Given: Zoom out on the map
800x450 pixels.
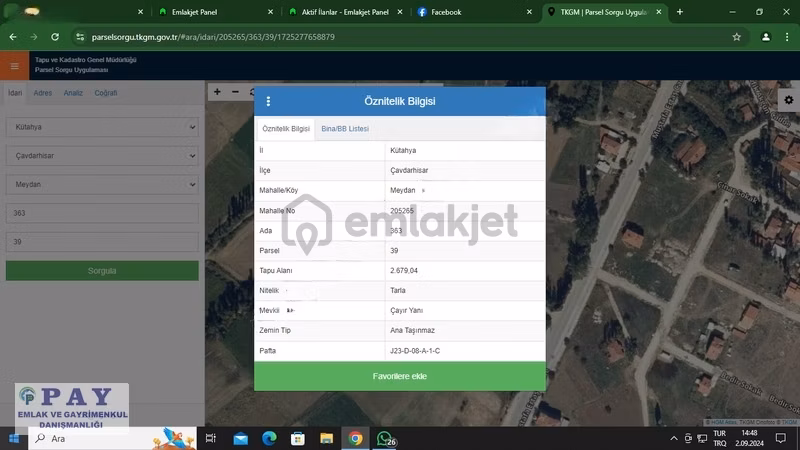Looking at the screenshot, I should pyautogui.click(x=235, y=92).
